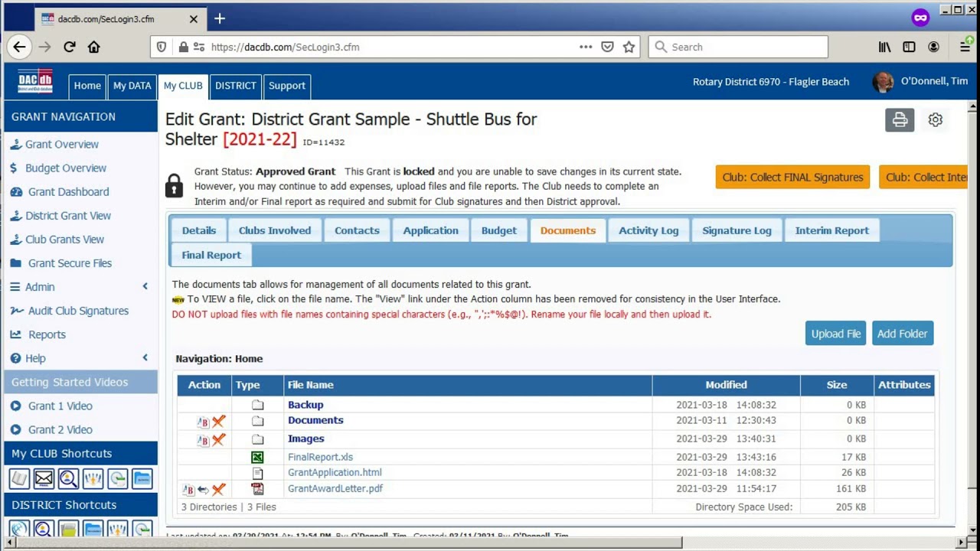Delete the Documents folder with the orange X
980x551 pixels.
(219, 421)
